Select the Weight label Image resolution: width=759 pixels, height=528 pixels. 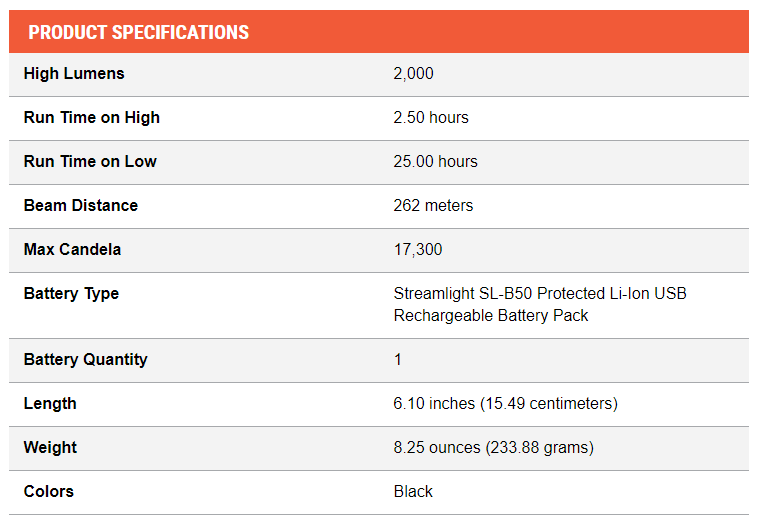pos(50,448)
